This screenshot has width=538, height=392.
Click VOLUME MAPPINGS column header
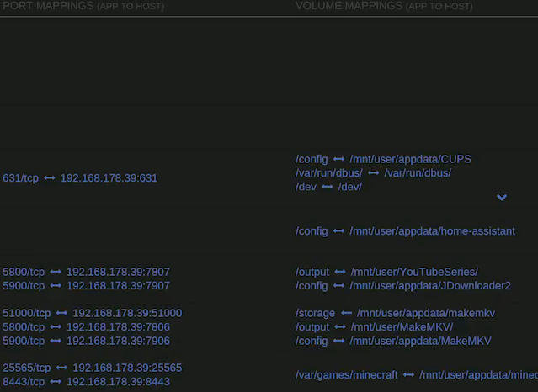tap(384, 6)
